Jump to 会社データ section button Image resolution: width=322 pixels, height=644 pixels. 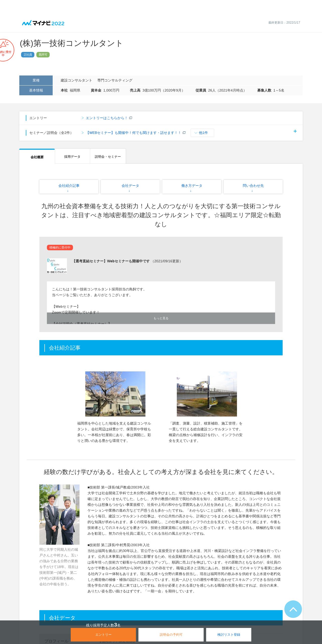(130, 187)
